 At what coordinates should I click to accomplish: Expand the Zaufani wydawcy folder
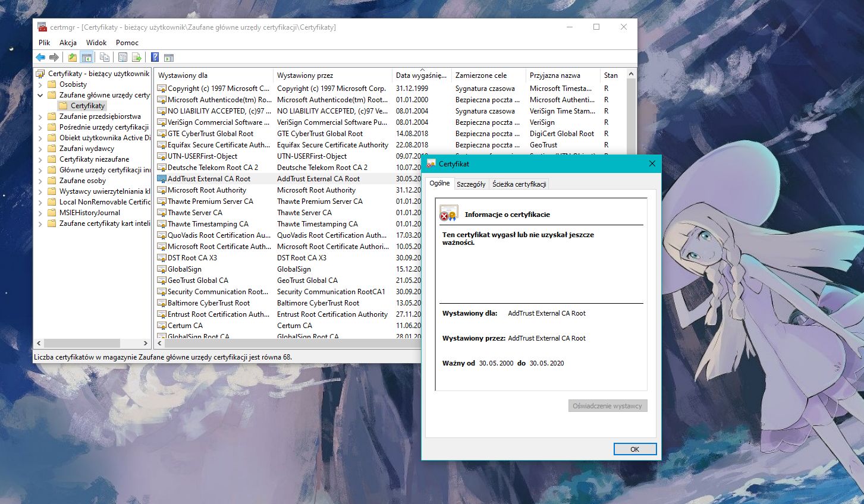point(40,149)
